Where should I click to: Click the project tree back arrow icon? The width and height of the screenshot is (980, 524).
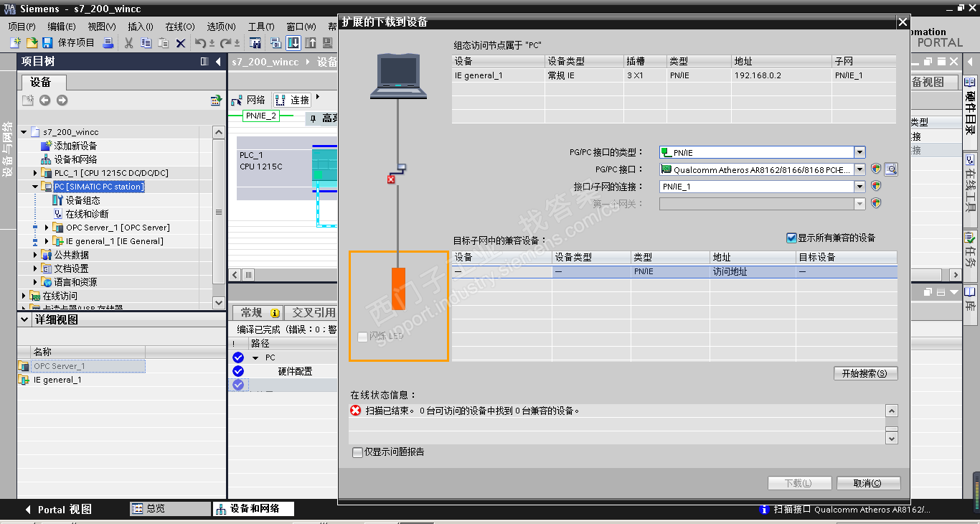click(x=44, y=100)
